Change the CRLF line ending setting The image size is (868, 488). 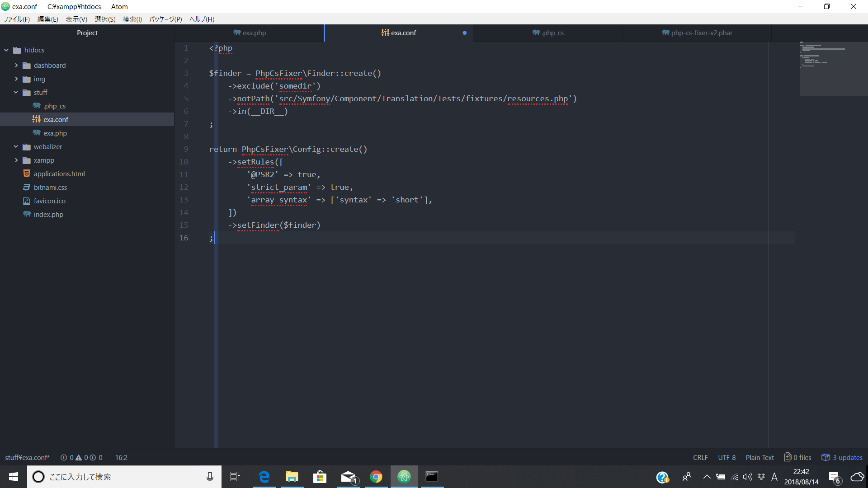tap(700, 457)
